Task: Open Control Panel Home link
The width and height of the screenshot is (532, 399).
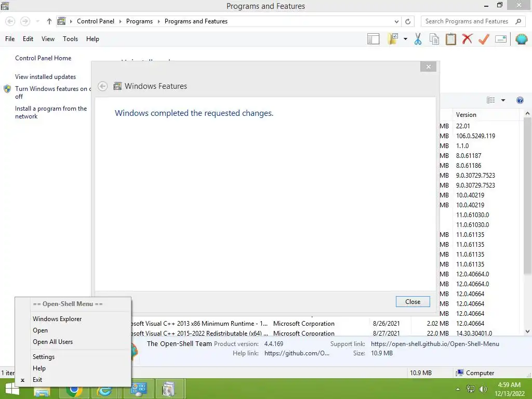Action: [x=43, y=58]
